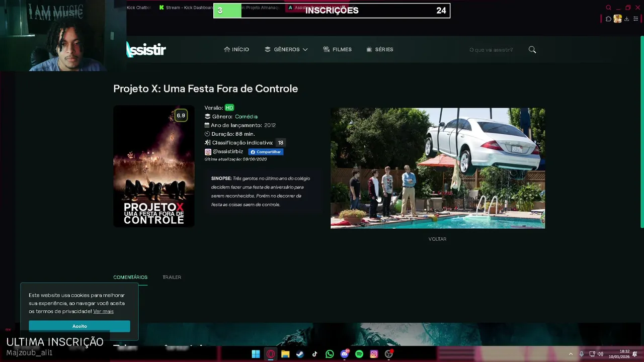Open the Windows Start menu

tap(256, 354)
